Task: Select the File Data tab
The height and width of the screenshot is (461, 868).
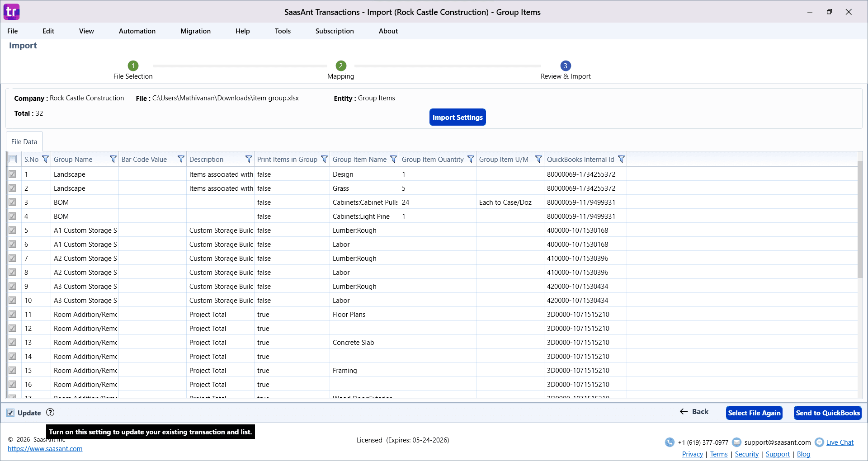Action: (24, 142)
